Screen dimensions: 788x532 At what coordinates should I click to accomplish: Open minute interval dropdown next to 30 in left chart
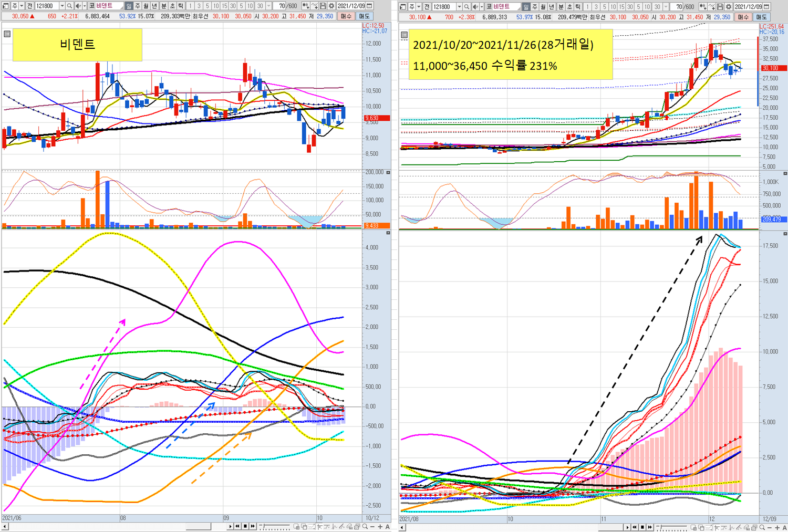[268, 6]
